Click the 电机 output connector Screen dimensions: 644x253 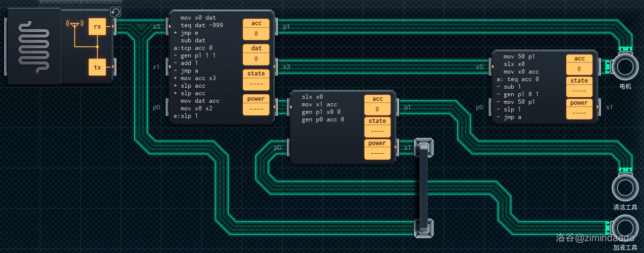(625, 66)
